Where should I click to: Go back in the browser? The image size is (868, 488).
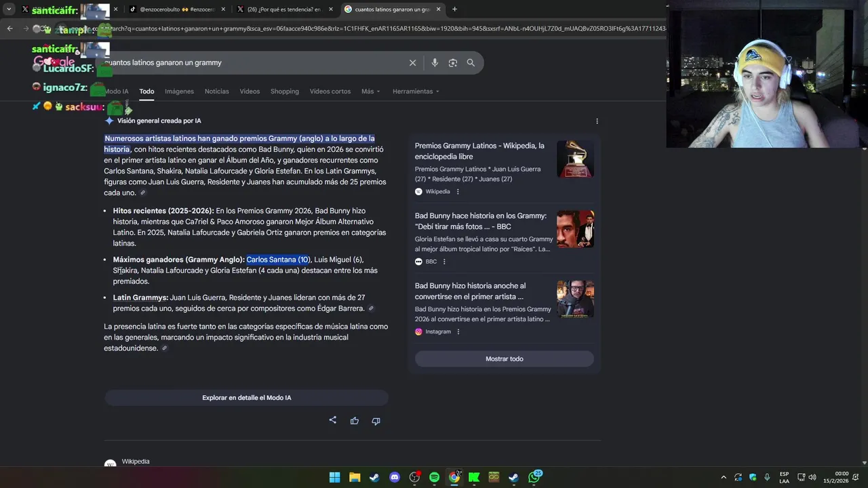click(9, 28)
